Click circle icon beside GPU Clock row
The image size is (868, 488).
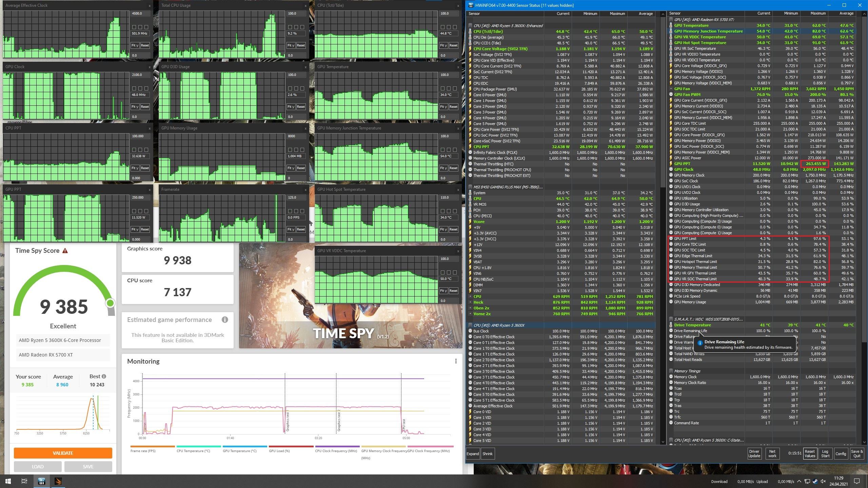pos(671,169)
